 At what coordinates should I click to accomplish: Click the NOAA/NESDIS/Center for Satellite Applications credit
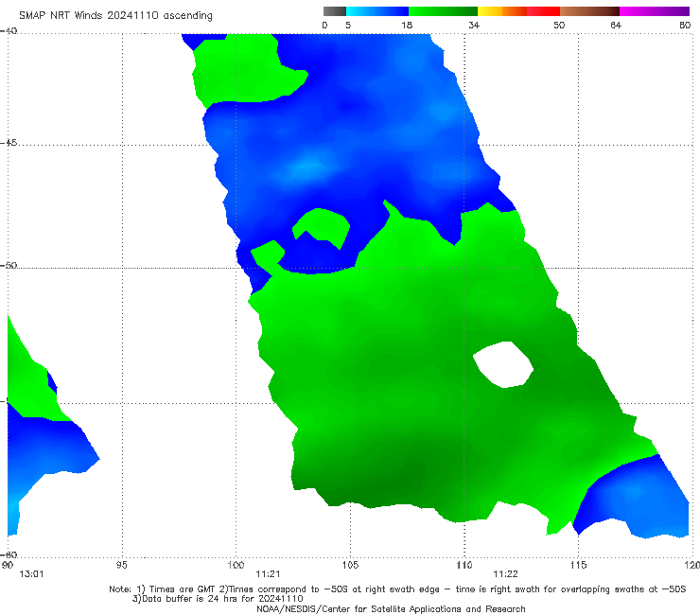pos(391,608)
